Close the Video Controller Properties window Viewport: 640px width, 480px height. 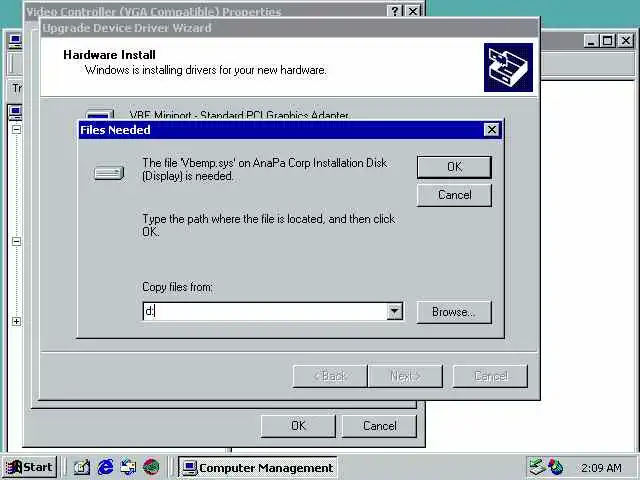coord(413,11)
